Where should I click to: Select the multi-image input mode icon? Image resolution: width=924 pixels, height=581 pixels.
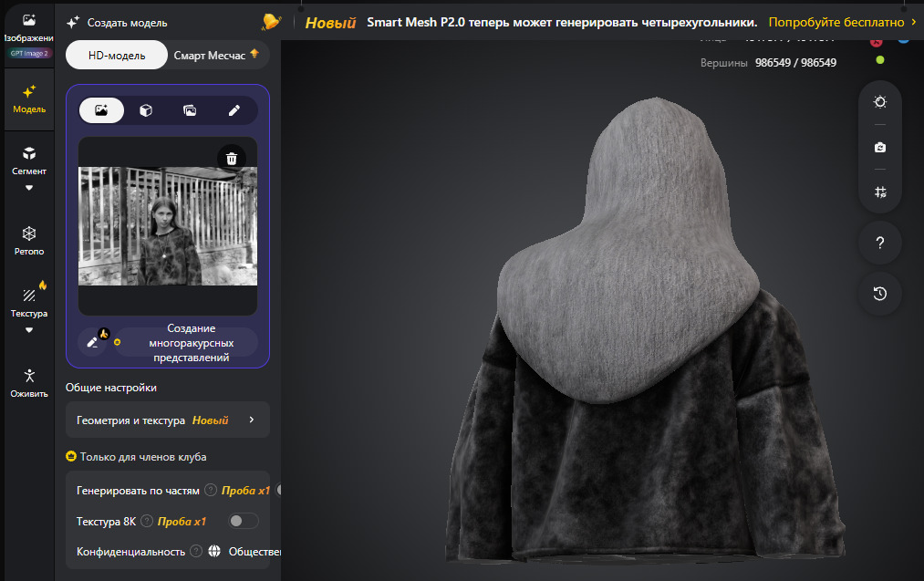tap(190, 110)
